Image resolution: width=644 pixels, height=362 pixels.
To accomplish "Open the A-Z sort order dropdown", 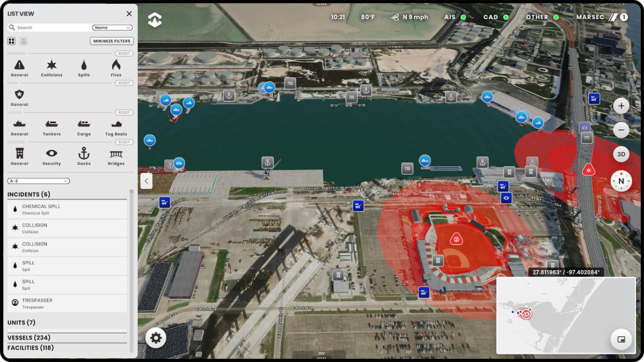I will 38,181.
